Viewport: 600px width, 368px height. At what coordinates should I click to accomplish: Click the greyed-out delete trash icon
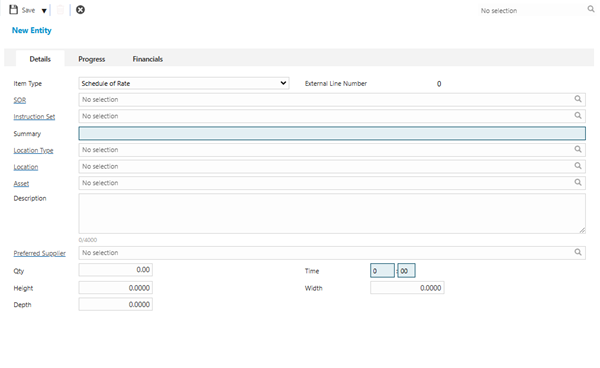pyautogui.click(x=60, y=10)
